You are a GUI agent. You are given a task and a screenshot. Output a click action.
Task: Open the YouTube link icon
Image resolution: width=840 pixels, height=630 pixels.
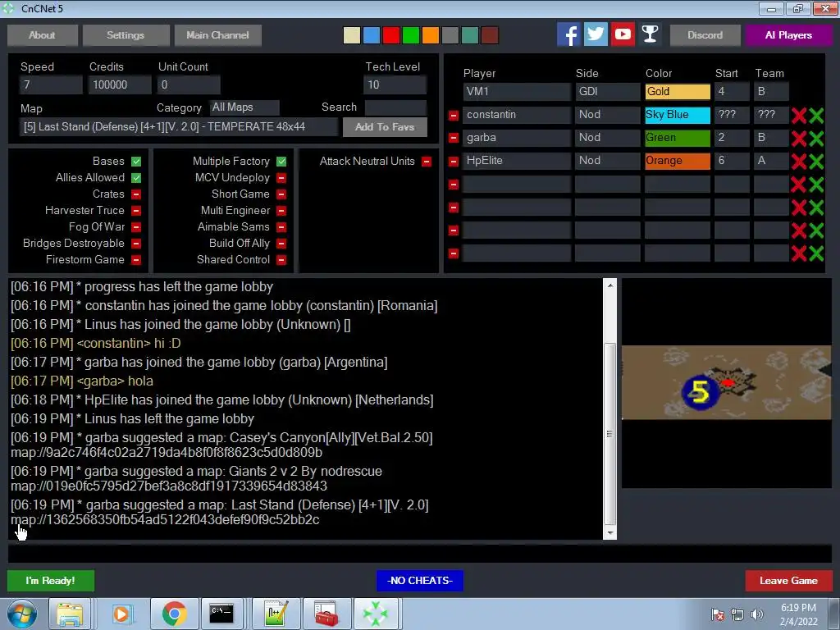point(623,34)
